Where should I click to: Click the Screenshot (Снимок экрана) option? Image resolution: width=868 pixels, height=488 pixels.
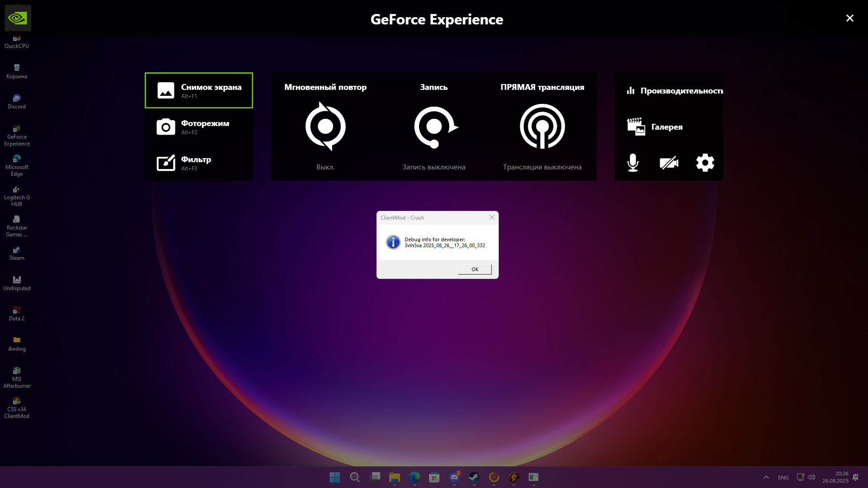tap(199, 90)
